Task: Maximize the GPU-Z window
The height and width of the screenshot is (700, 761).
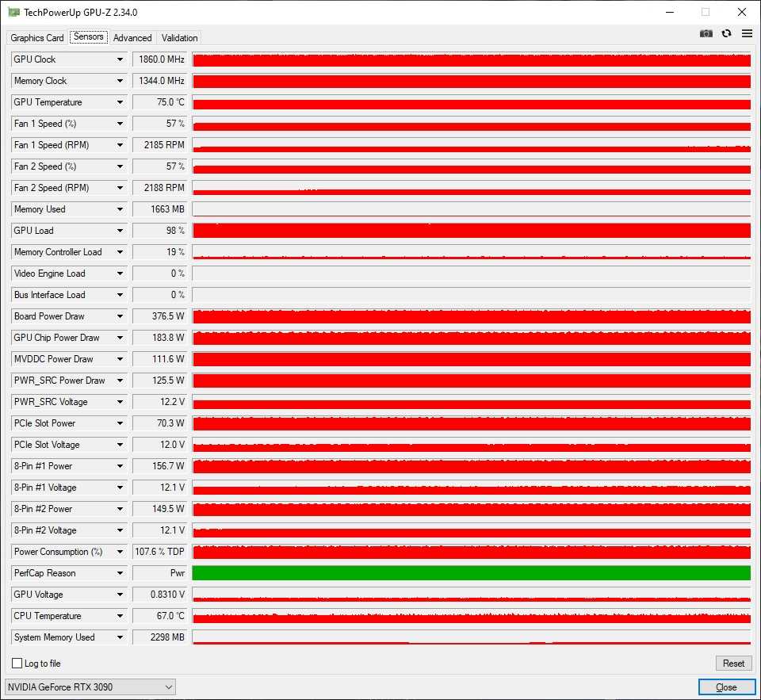Action: pyautogui.click(x=706, y=12)
